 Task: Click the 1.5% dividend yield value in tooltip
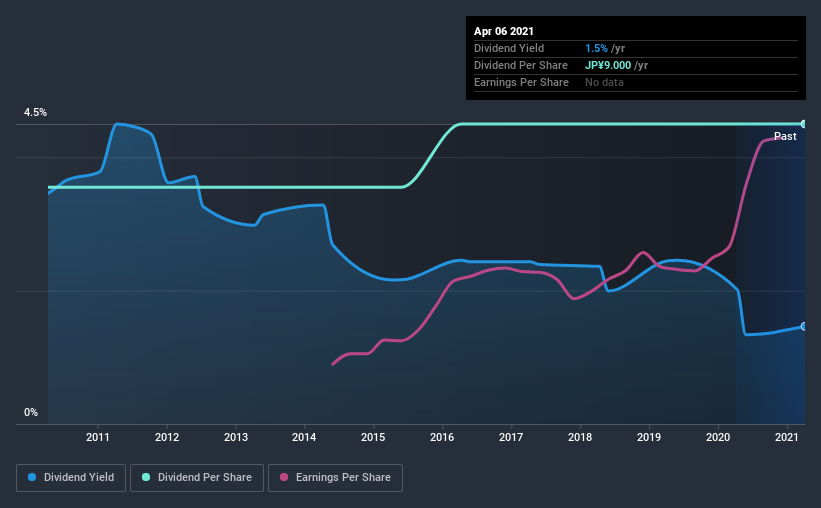(596, 48)
